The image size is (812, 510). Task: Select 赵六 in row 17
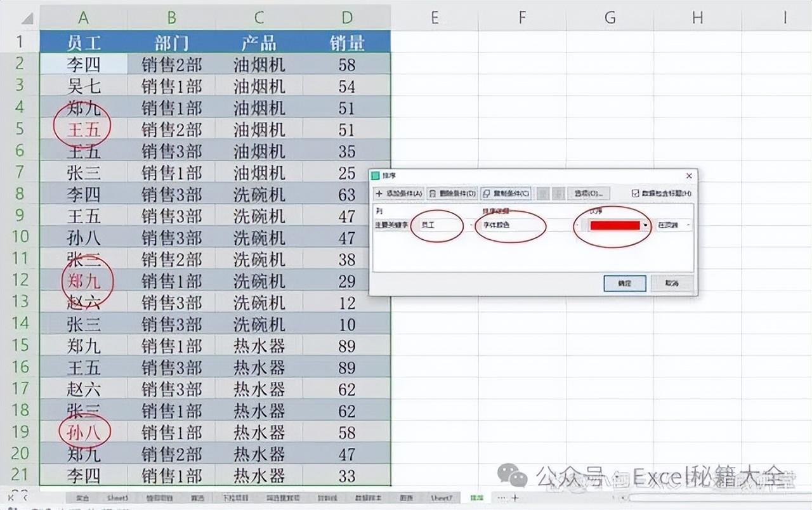pos(83,389)
